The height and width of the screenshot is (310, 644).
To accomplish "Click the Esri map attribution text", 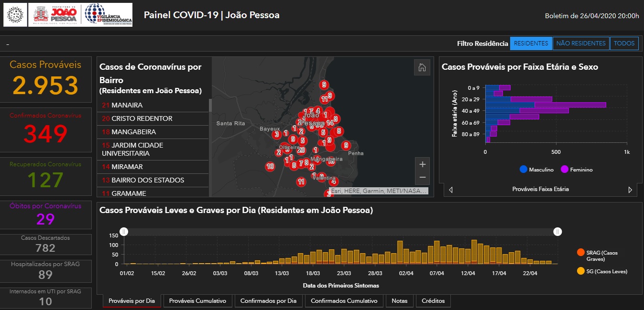I will click(378, 191).
